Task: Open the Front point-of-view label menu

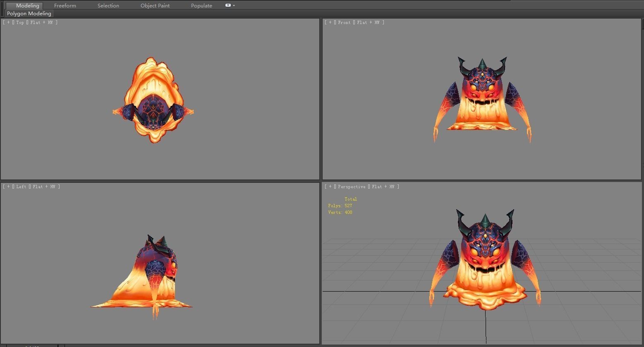Action: pyautogui.click(x=344, y=22)
